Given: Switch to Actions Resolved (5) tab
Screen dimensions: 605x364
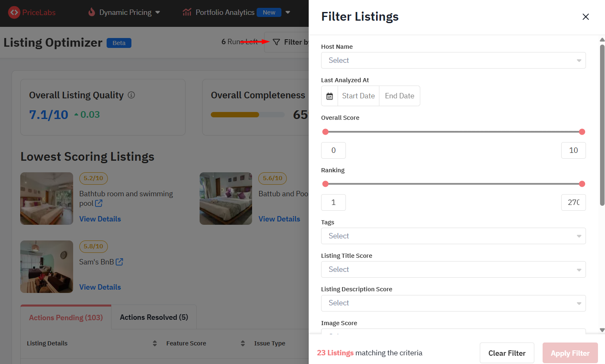Looking at the screenshot, I should tap(154, 317).
